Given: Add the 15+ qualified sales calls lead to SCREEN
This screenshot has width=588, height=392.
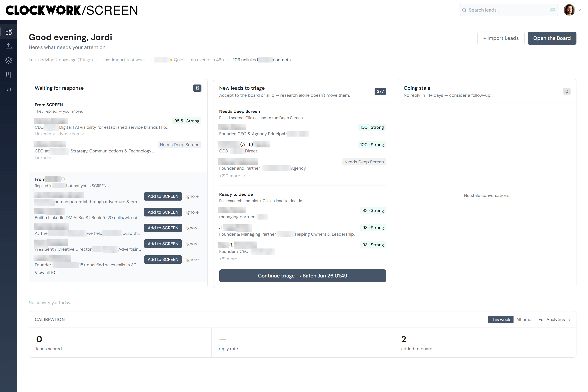Looking at the screenshot, I should [x=163, y=260].
